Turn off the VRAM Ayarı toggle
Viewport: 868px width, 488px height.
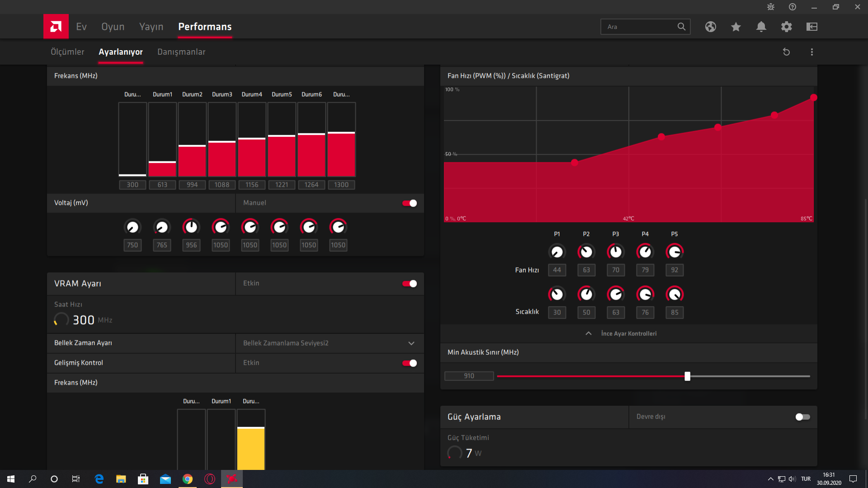point(410,284)
